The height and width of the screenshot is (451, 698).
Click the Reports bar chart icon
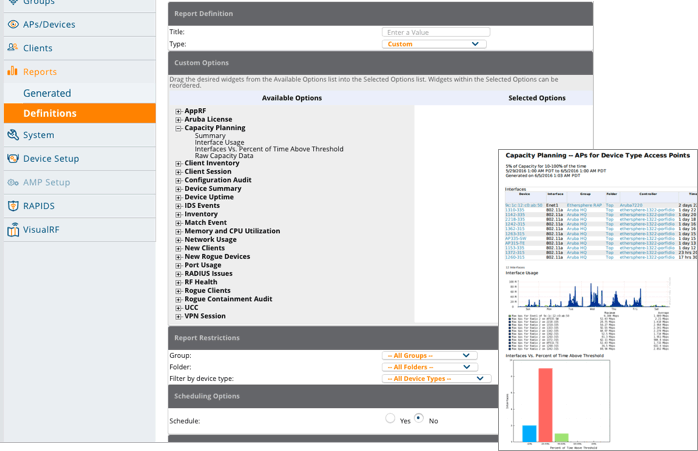[12, 72]
